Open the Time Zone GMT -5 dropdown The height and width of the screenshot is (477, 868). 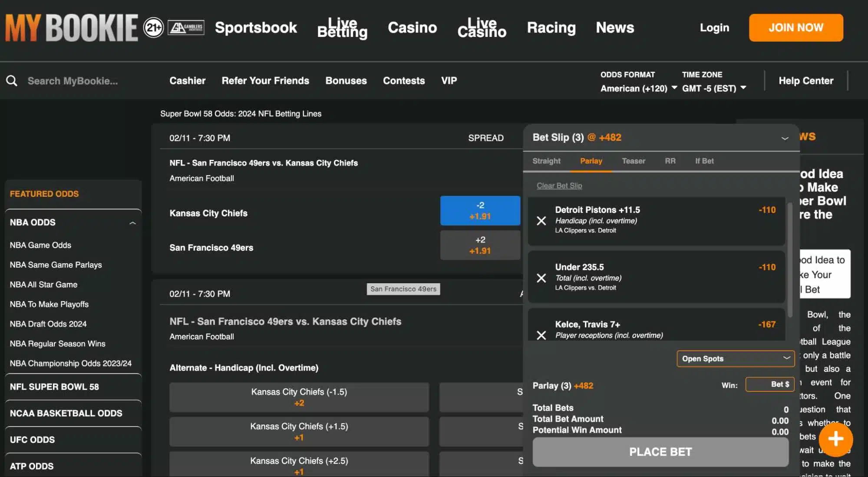point(714,89)
